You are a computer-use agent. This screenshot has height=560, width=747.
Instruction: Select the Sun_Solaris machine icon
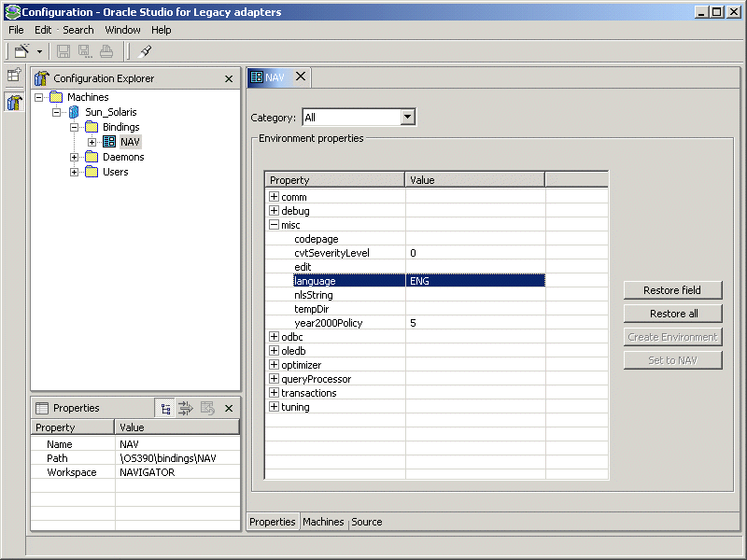[74, 112]
